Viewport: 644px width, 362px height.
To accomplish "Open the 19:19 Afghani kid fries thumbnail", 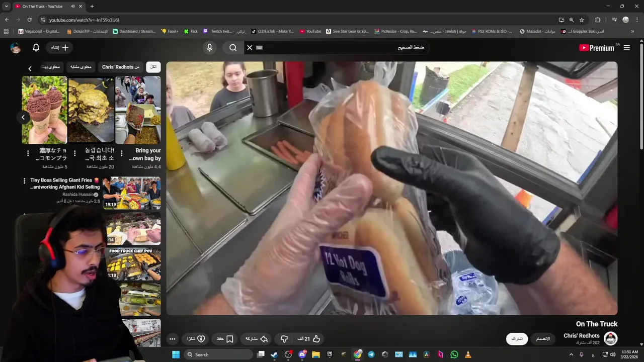I will (x=132, y=193).
